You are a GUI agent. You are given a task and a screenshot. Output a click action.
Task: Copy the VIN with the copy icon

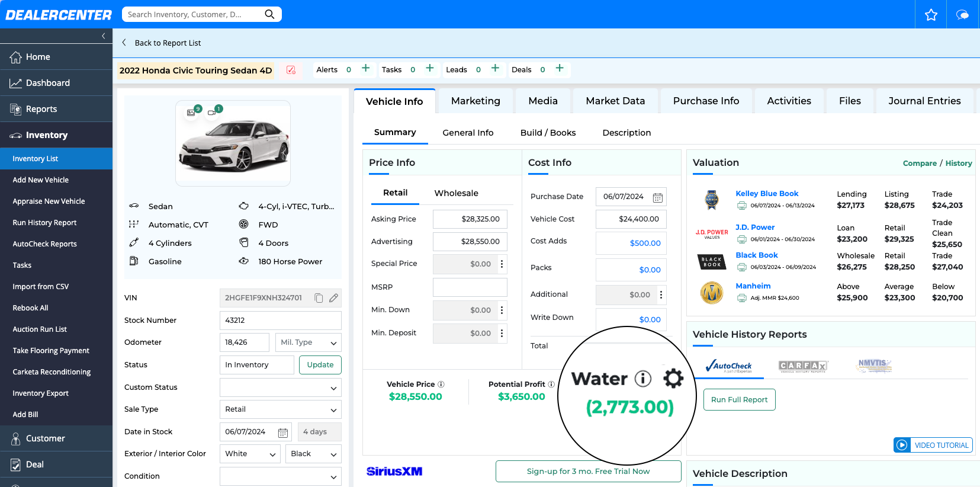point(319,298)
